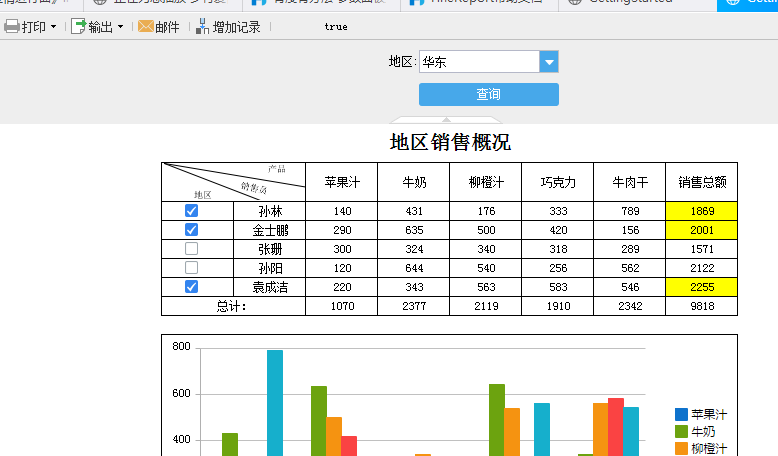778x456 pixels.
Task: Click the salesperson name 金士鹏
Action: [x=270, y=230]
